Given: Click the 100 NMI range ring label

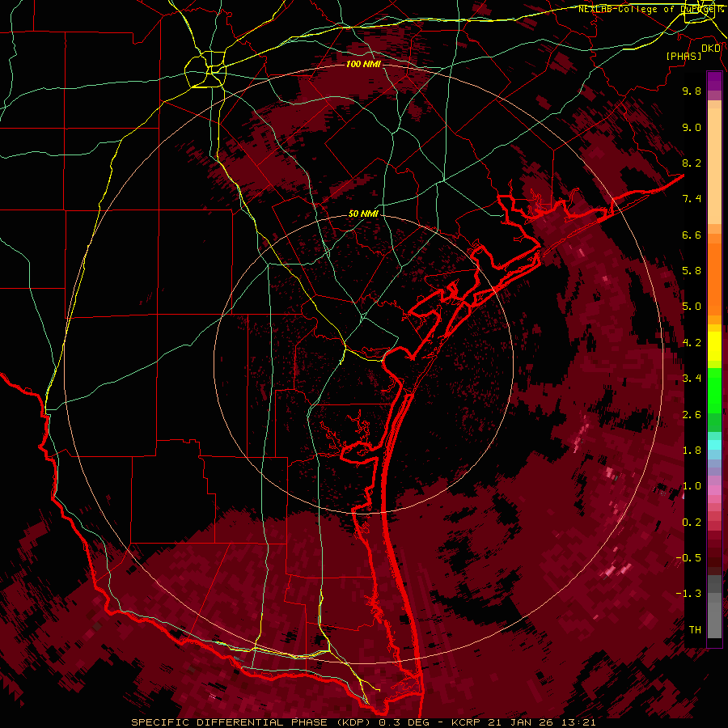Looking at the screenshot, I should tap(363, 64).
